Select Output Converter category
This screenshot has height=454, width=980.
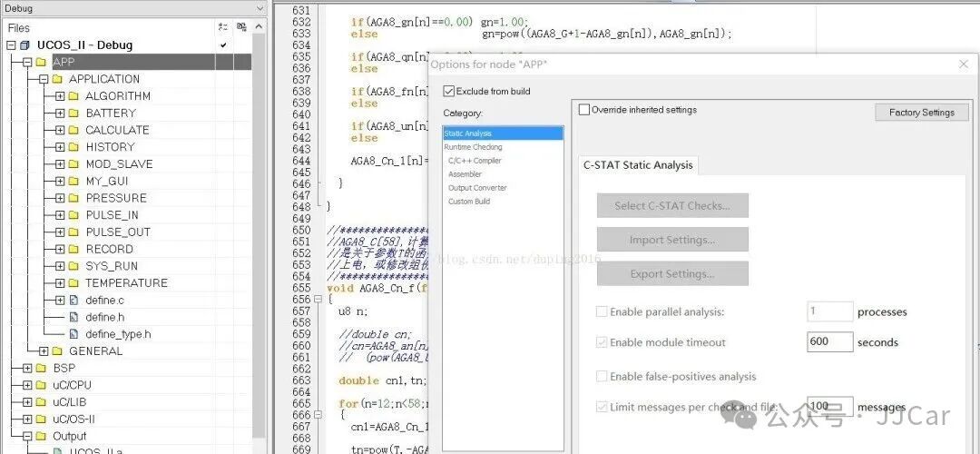(x=477, y=188)
